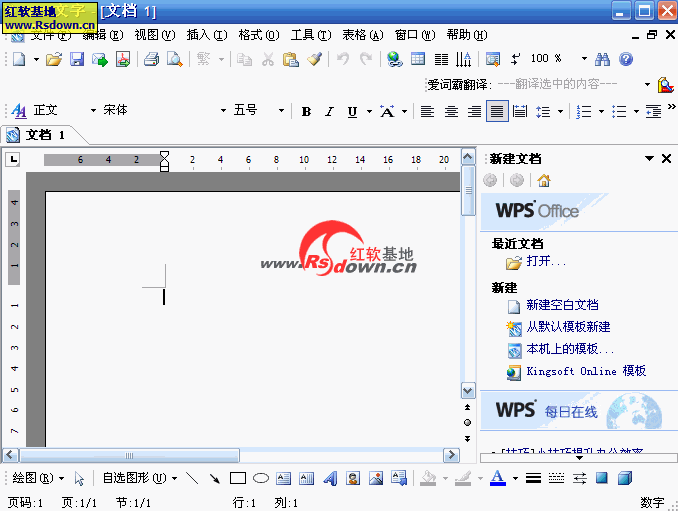
Task: Click the shadow style icon
Action: [601, 478]
